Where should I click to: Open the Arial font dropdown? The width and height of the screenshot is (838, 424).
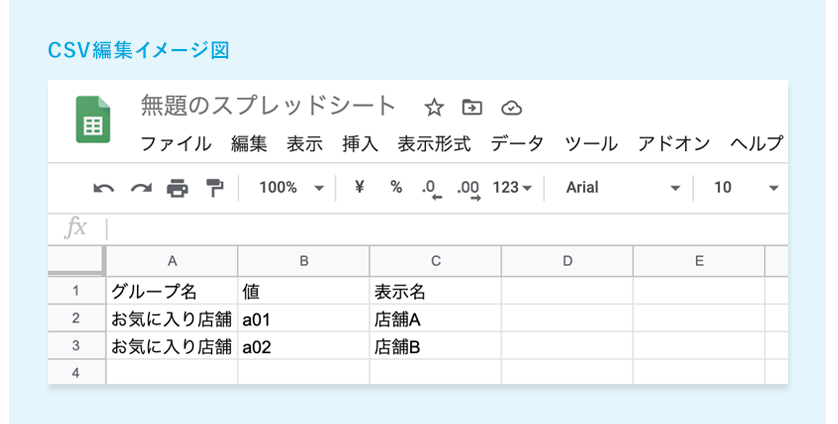click(x=623, y=188)
